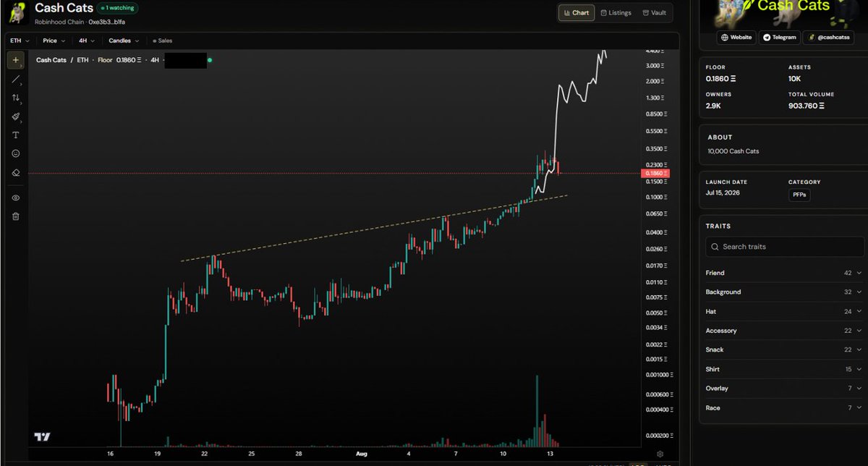The width and height of the screenshot is (868, 466).
Task: Open the ETH currency dropdown
Action: [20, 41]
